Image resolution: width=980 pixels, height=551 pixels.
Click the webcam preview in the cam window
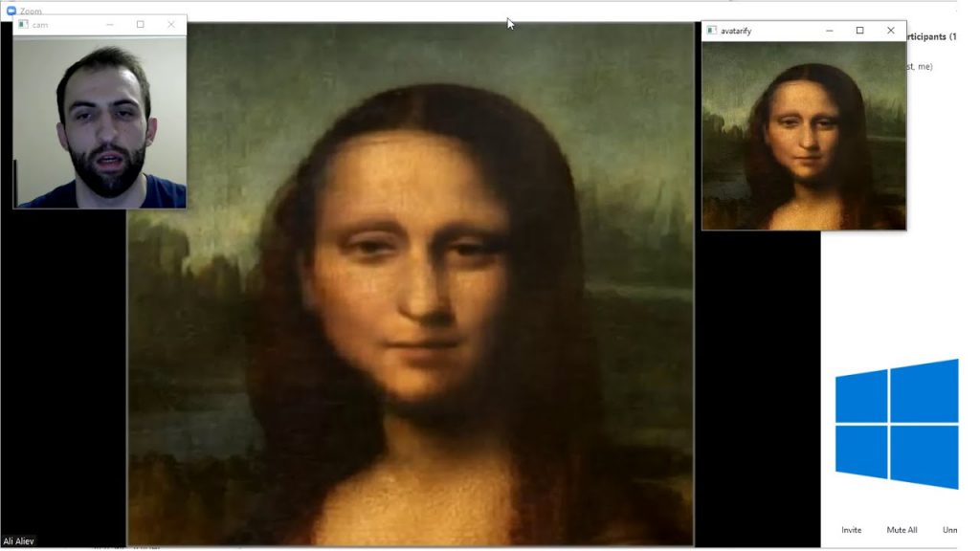pos(100,121)
